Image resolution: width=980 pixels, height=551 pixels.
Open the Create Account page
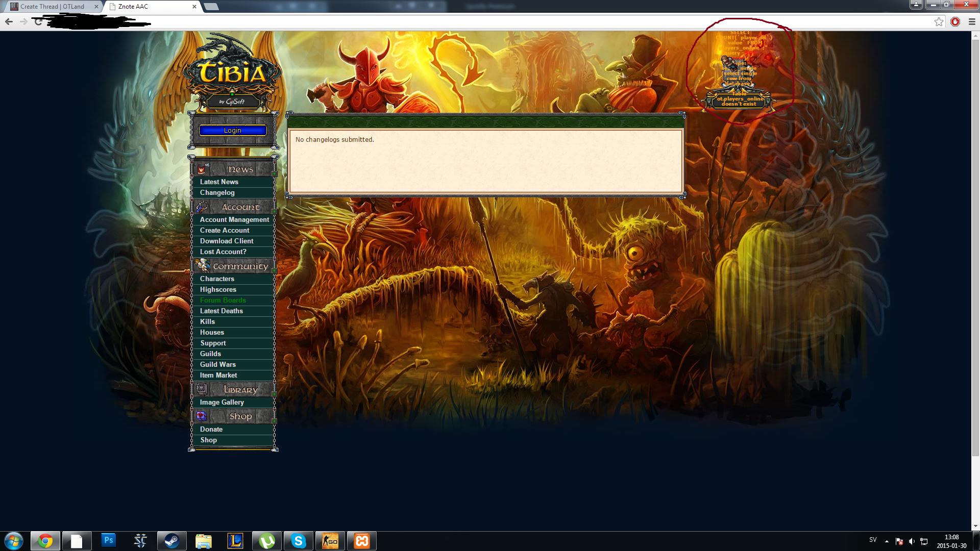point(225,230)
